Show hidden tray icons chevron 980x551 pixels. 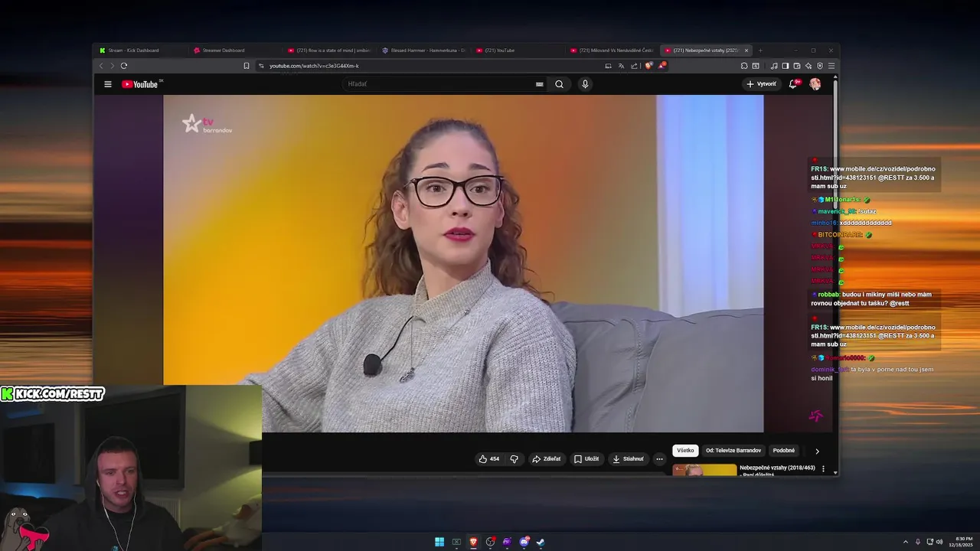coord(906,542)
